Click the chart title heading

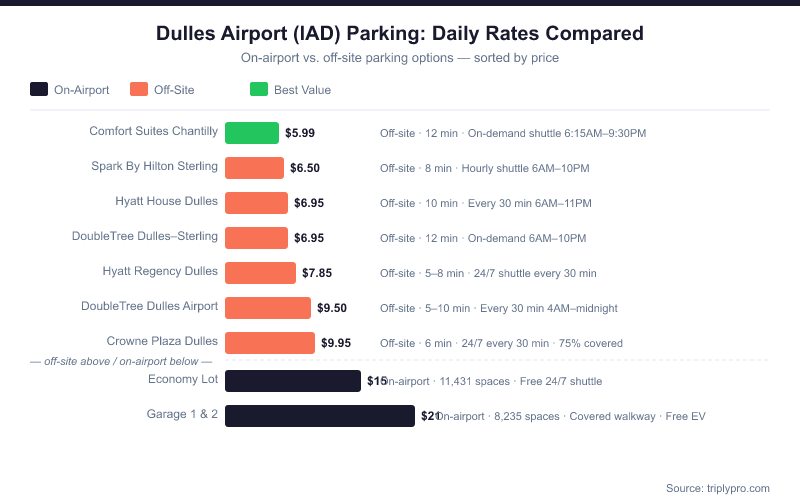(400, 33)
